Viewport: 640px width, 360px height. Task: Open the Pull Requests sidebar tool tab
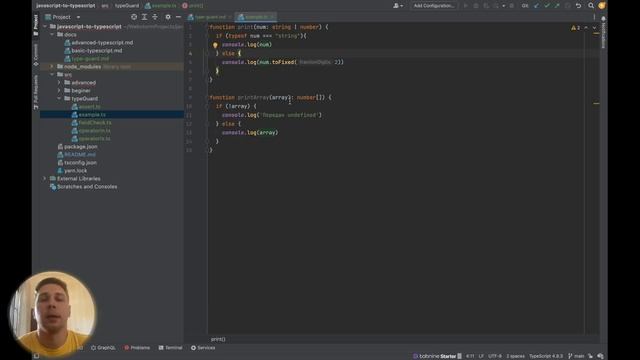coord(36,92)
